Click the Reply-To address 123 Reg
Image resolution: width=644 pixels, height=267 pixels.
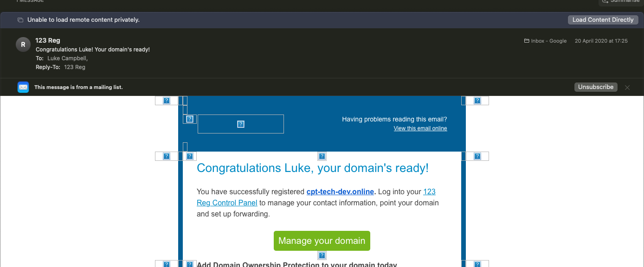[x=75, y=67]
